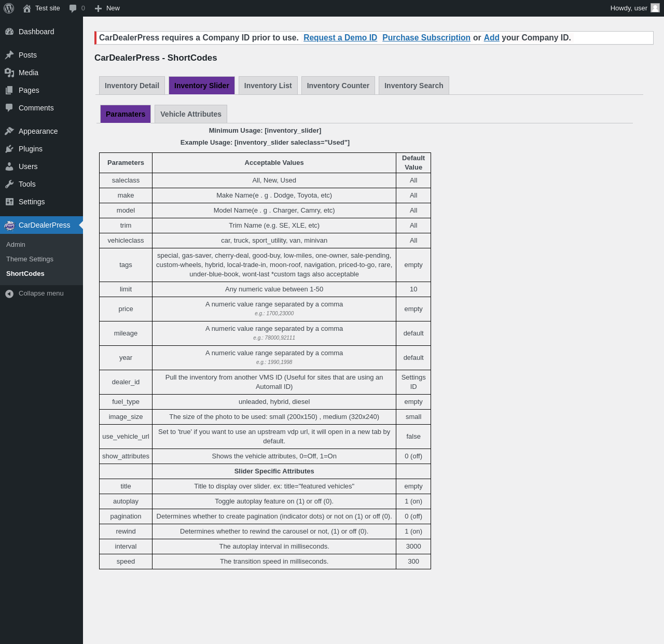Viewport: 664px width, 644px height.
Task: Select CarDealerPress menu label in sidebar
Action: tap(45, 225)
